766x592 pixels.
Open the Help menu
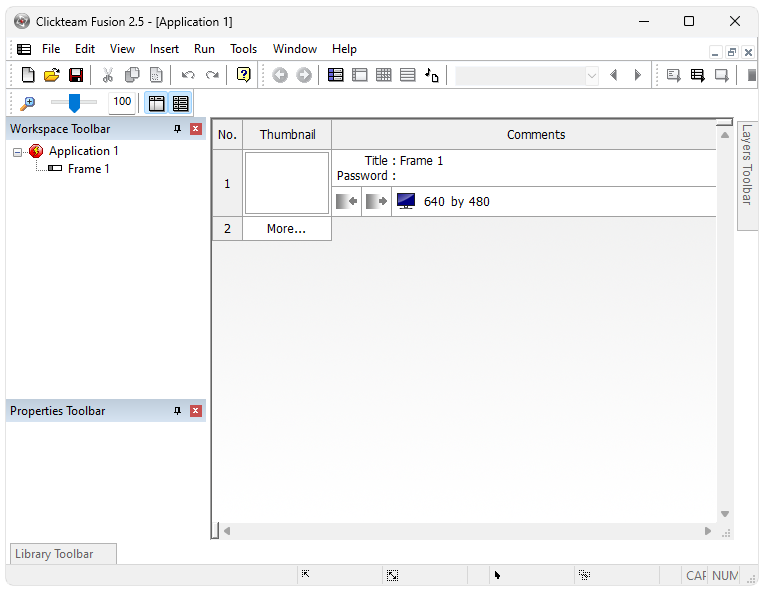(x=344, y=49)
